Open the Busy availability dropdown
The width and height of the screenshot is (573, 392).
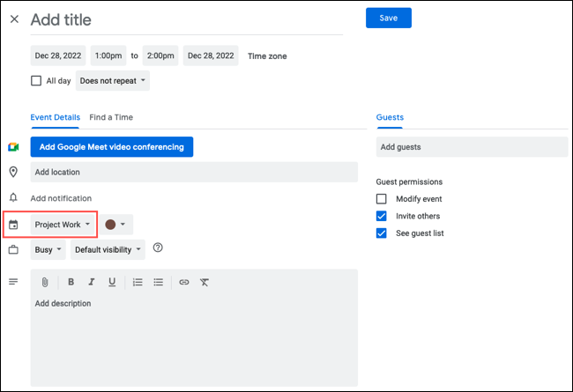[48, 250]
